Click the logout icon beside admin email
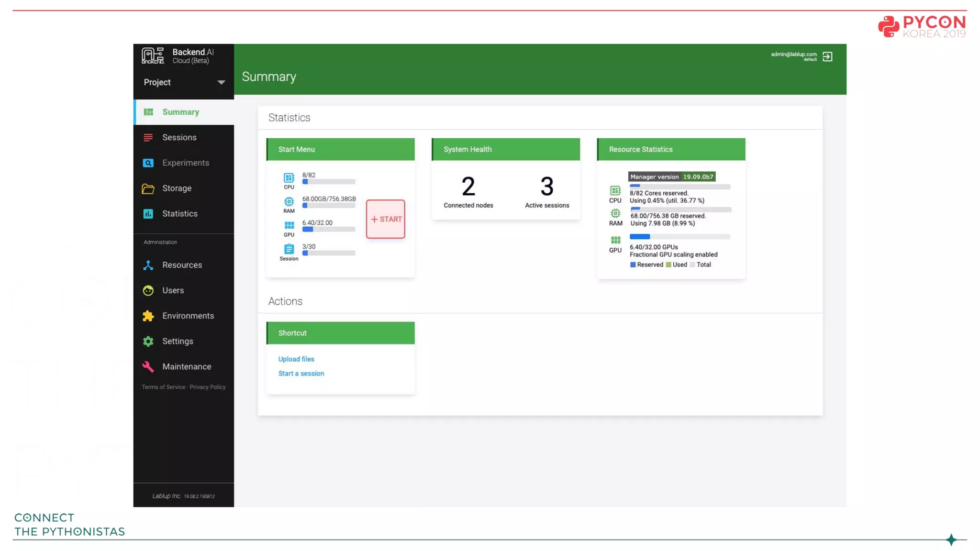 827,56
